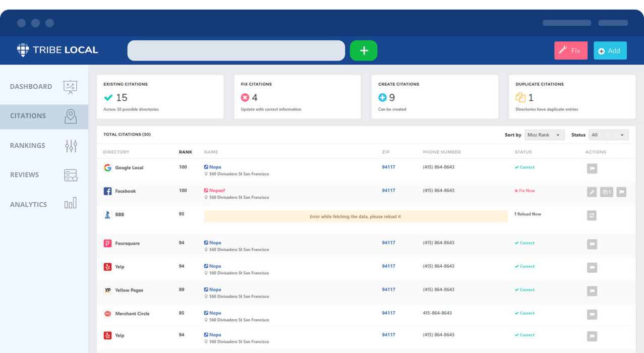Screen dimensions: 644x353
Task: Click the reload icon in BBB row
Action: point(592,215)
